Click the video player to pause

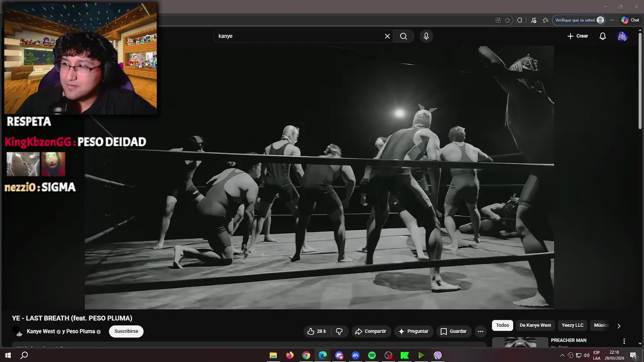point(319,177)
